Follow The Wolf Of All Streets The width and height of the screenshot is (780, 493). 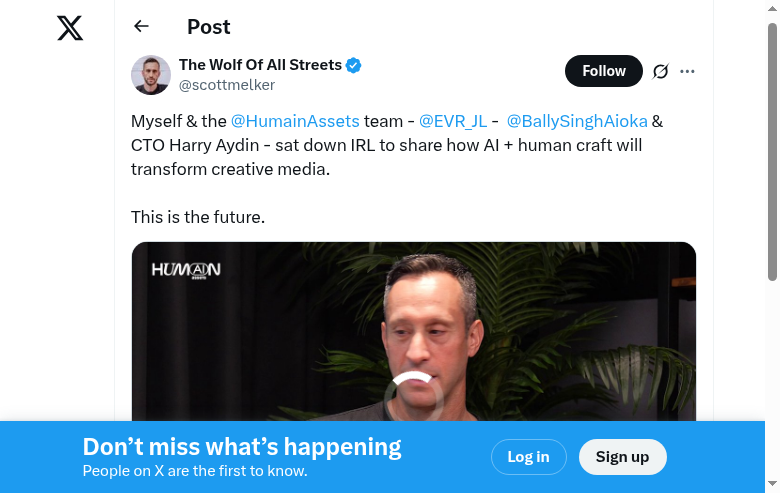[x=603, y=71]
